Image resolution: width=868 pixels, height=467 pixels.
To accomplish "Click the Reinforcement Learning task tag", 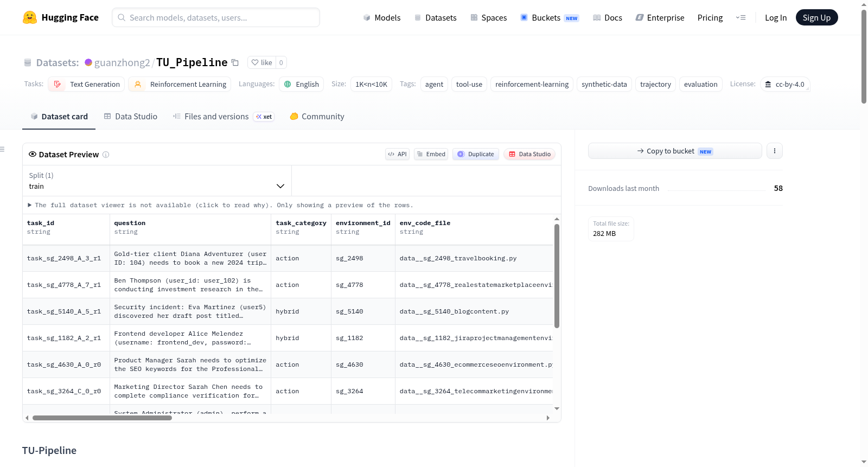I will [x=180, y=84].
